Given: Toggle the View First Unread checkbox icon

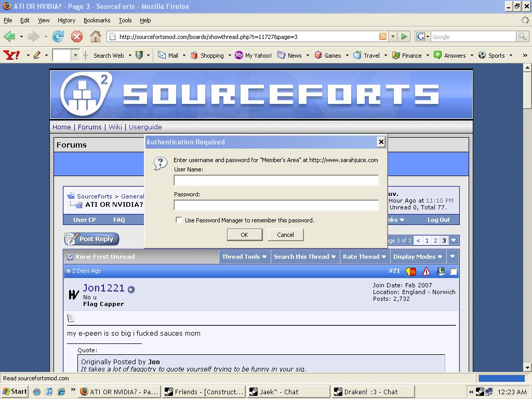Looking at the screenshot, I should (70, 257).
